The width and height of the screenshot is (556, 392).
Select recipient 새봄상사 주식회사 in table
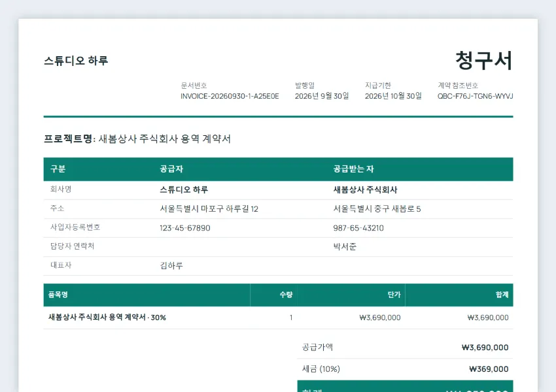pos(365,190)
